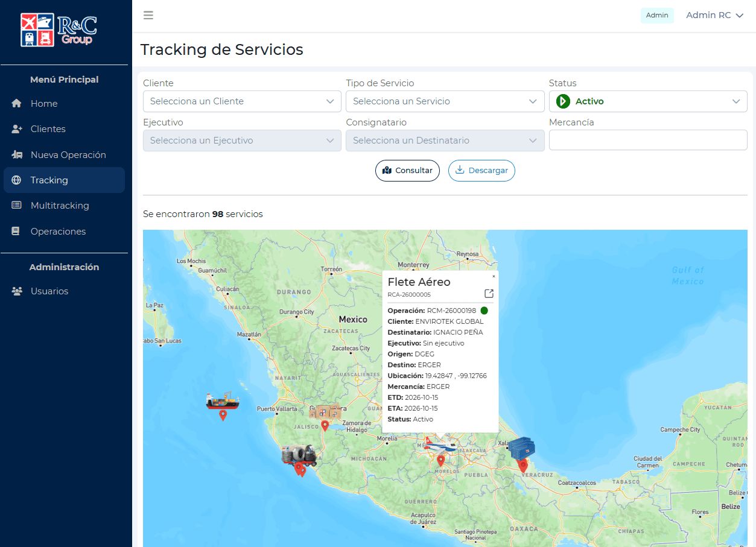Toggle the hamburger sidebar menu
This screenshot has width=756, height=547.
pos(148,15)
